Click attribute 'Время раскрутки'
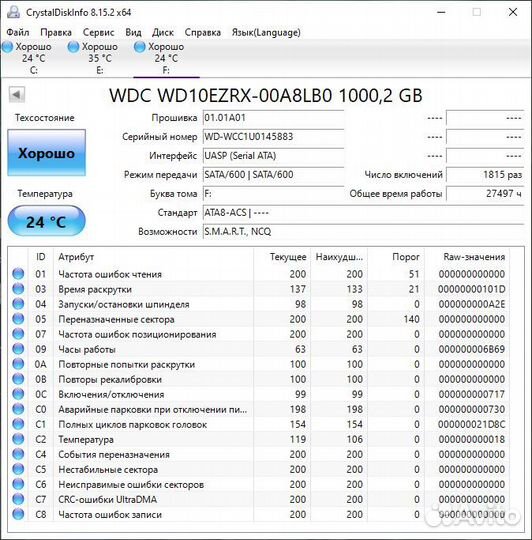532x540 pixels. [95, 289]
